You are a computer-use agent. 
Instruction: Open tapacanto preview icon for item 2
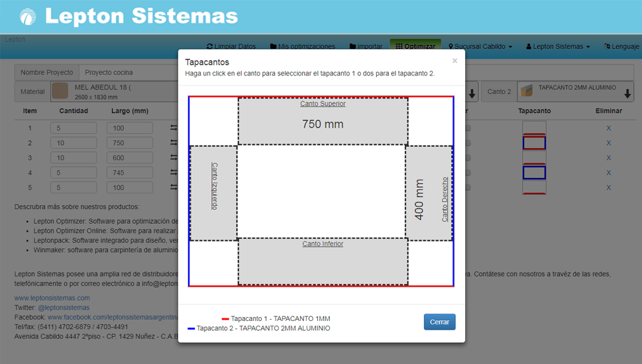[534, 143]
